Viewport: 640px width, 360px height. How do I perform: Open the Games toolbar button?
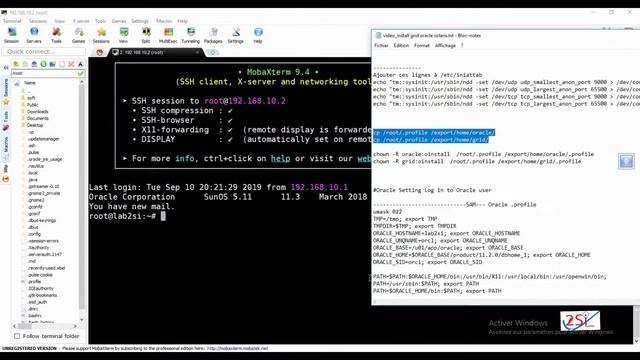78,36
